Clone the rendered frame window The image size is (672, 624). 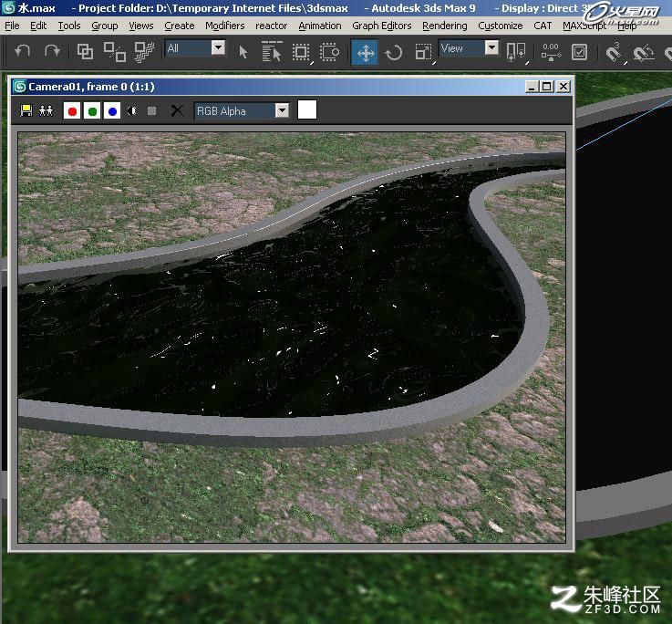(46, 110)
